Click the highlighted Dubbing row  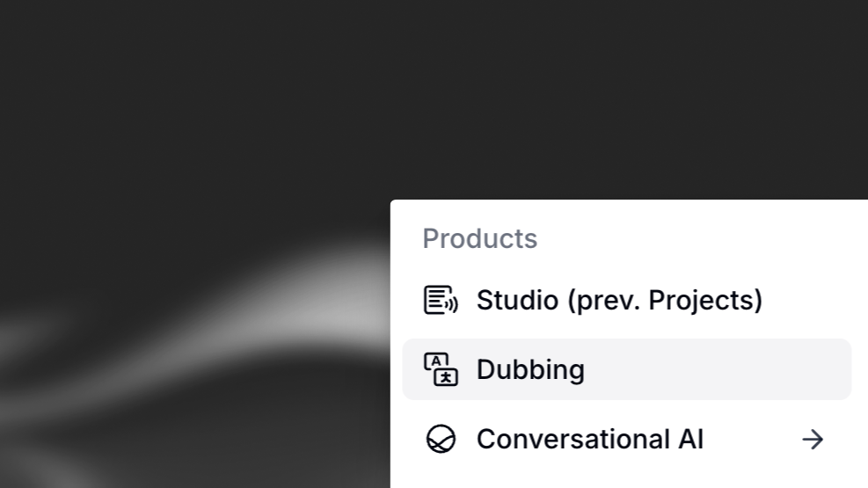626,369
